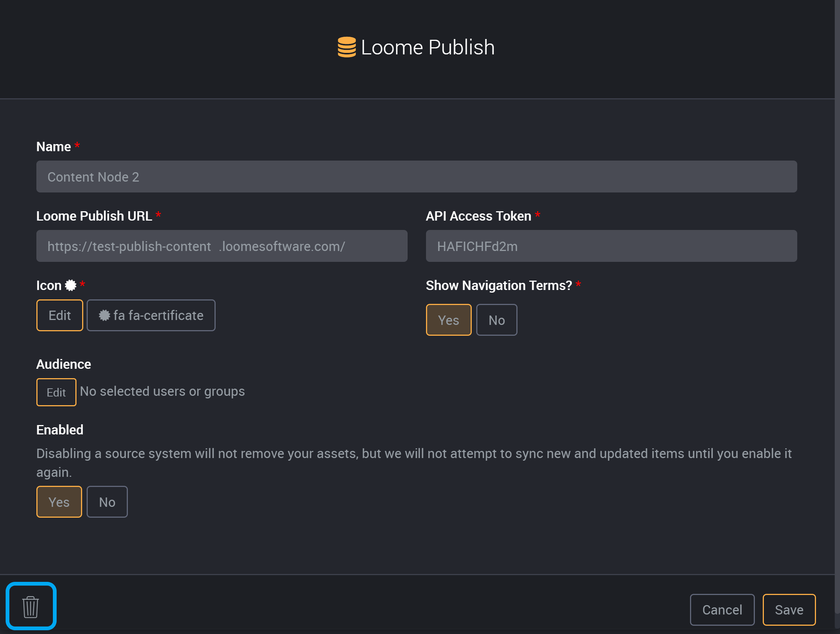Click the 'Loome Publish URL' label
The width and height of the screenshot is (840, 634).
click(94, 216)
